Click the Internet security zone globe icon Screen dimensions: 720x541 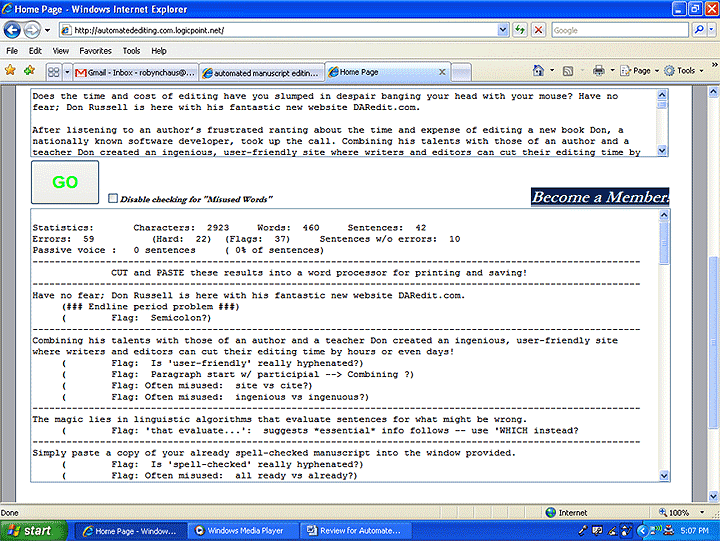551,513
